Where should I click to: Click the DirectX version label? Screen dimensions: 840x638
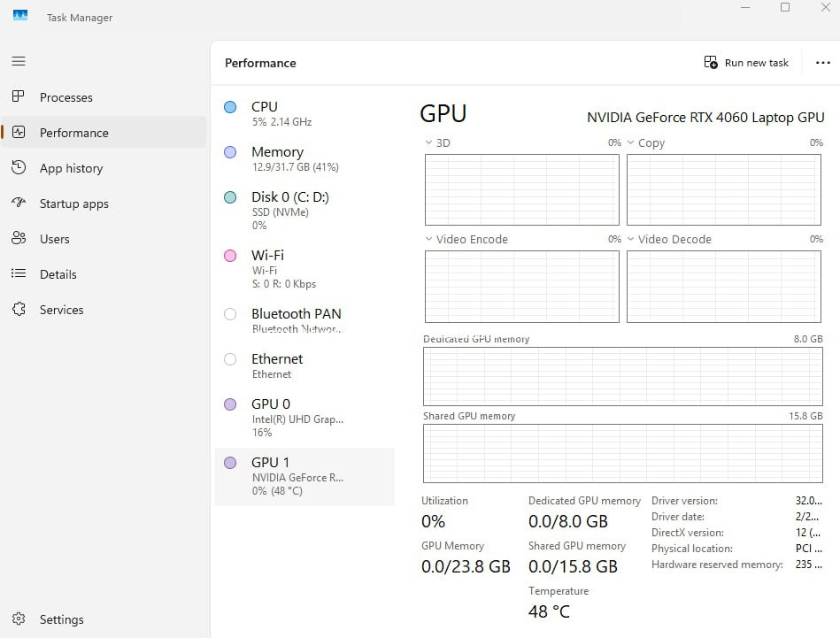688,533
